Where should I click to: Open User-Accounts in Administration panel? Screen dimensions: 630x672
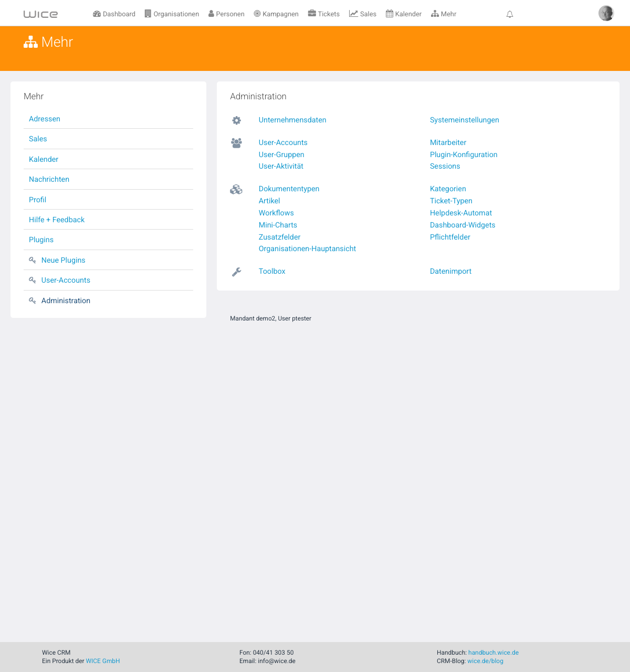[x=283, y=142]
